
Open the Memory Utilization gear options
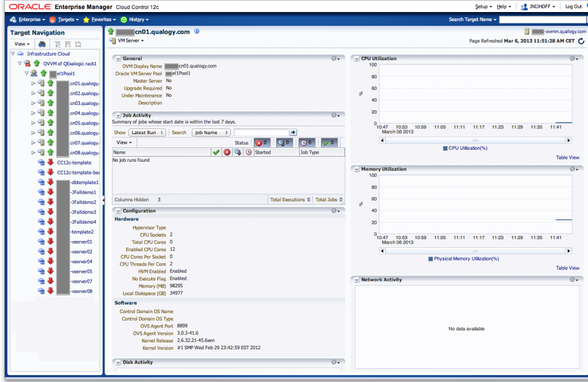574,169
